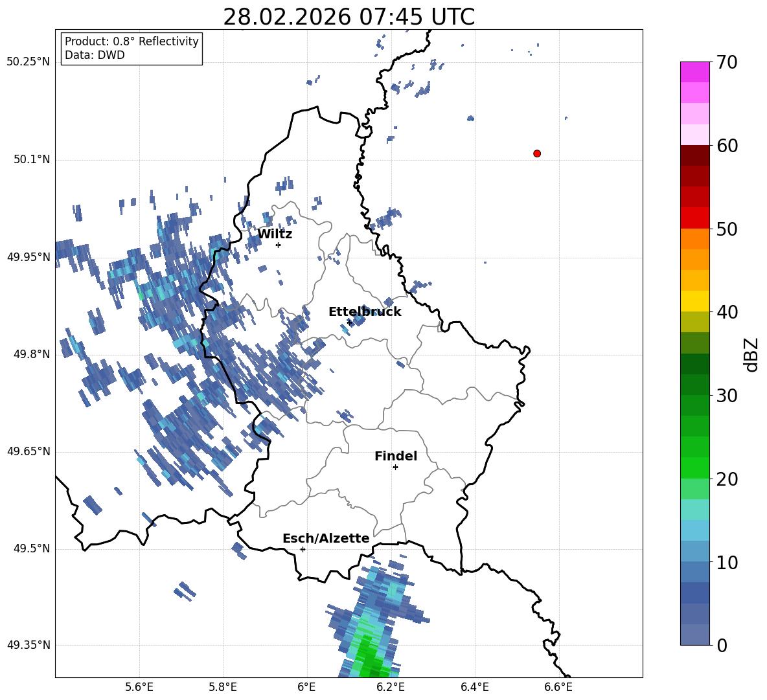This screenshot has height=700, width=767.
Task: Click the 50.25°N latitude label
Action: pos(29,62)
